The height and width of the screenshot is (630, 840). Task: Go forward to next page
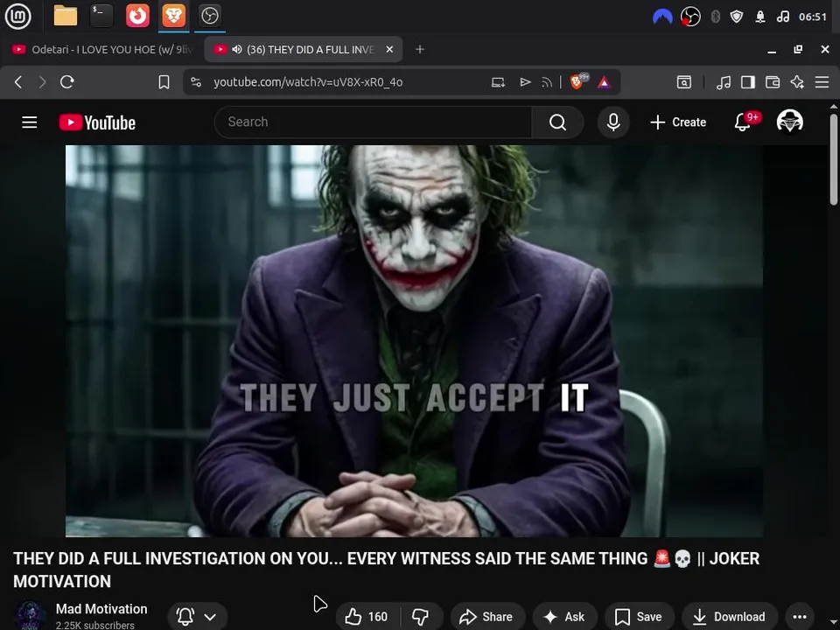tap(42, 82)
